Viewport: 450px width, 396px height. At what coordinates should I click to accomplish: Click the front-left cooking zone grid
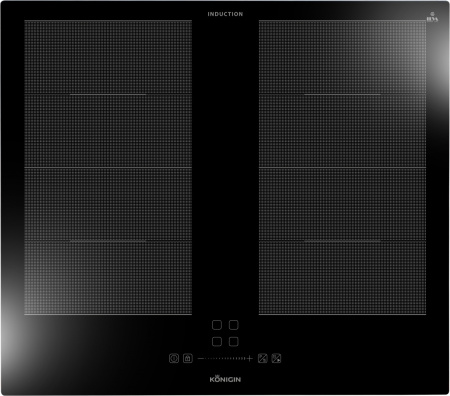click(108, 241)
